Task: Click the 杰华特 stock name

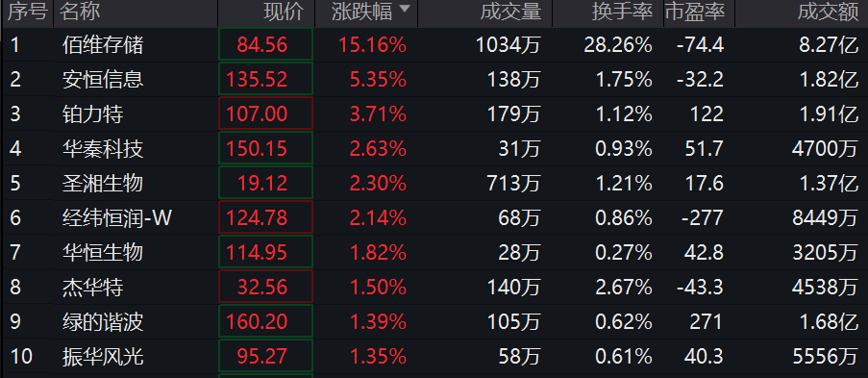Action: click(92, 287)
